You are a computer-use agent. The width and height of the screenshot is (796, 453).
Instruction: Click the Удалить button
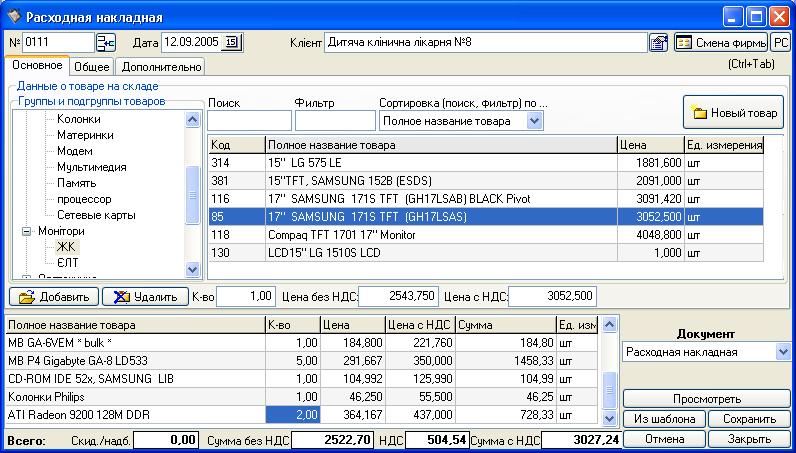(x=145, y=296)
